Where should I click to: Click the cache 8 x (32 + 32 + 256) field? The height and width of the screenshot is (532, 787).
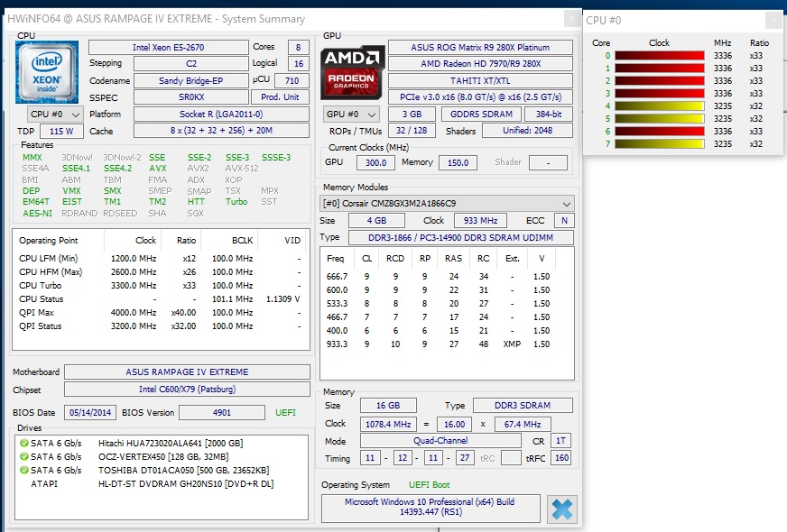[221, 131]
